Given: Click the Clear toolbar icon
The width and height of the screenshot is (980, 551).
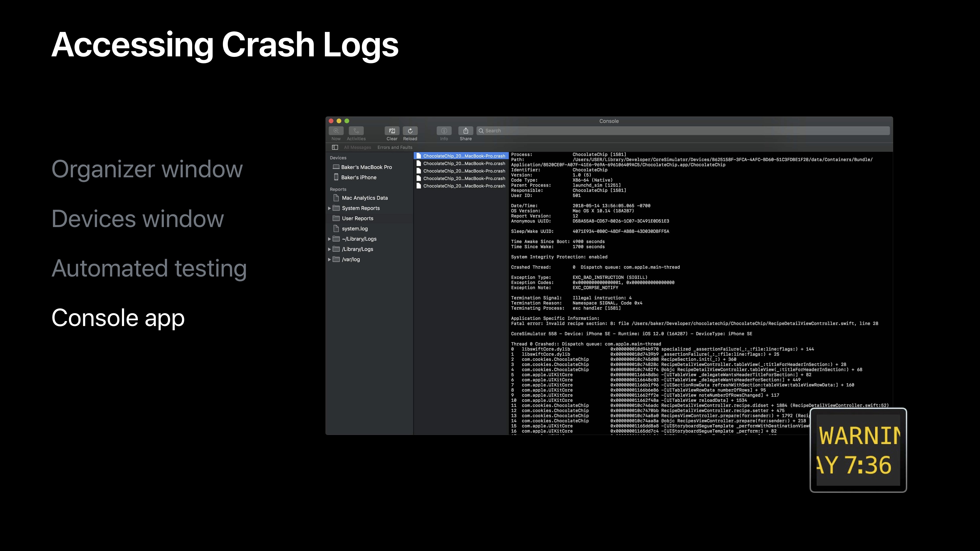Looking at the screenshot, I should pos(392,131).
